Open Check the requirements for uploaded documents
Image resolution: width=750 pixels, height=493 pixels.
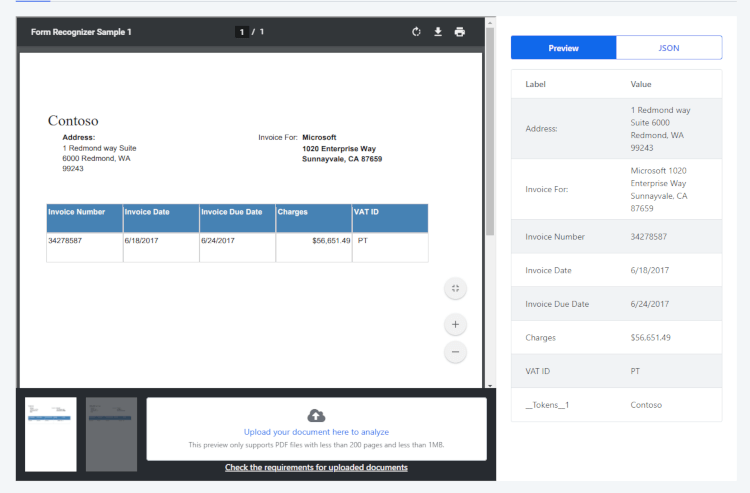[316, 468]
